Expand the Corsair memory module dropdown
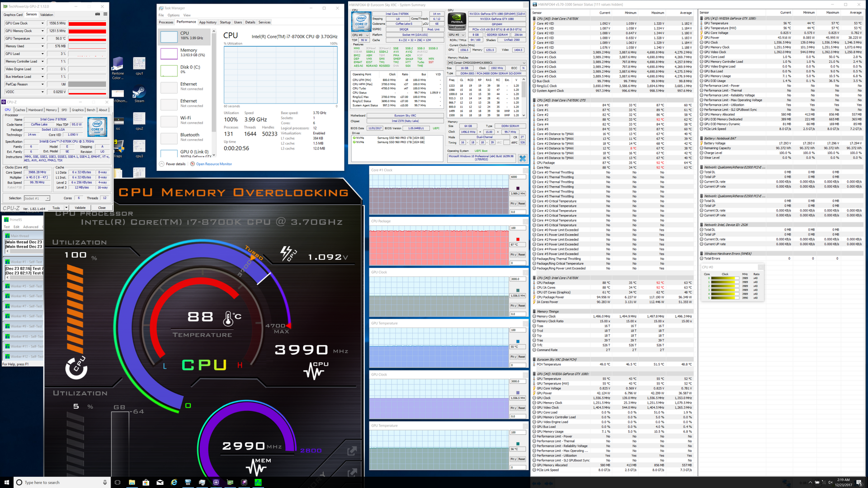The height and width of the screenshot is (488, 868). point(524,63)
